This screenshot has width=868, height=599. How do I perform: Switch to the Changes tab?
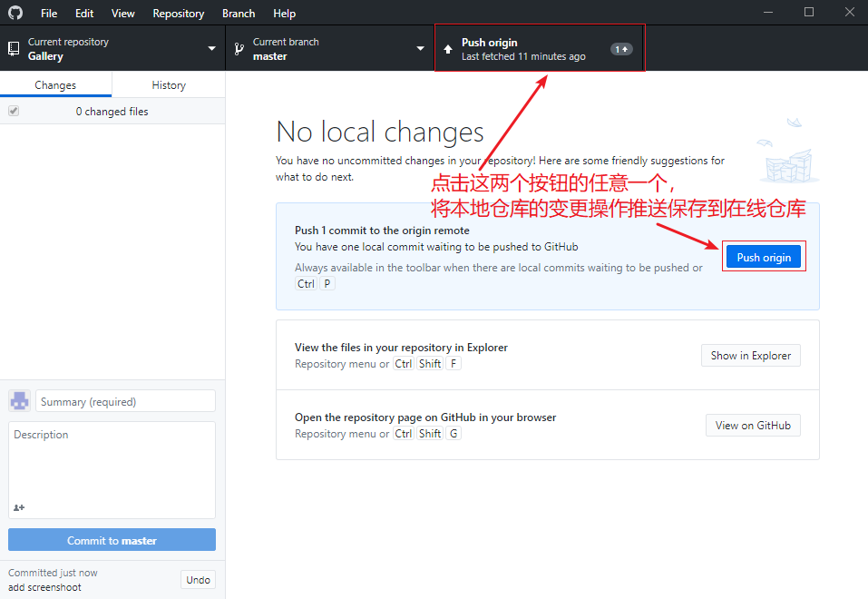(x=55, y=84)
